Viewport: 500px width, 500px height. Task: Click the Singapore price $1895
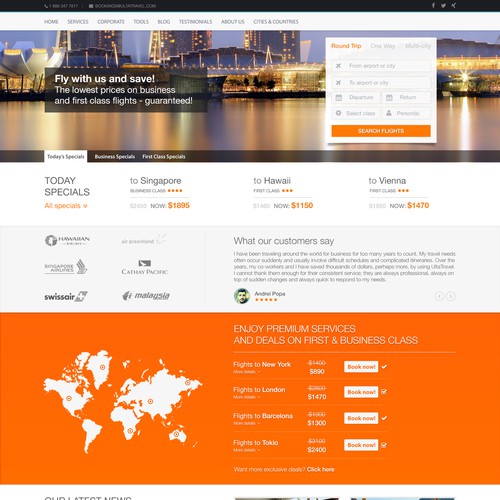179,205
